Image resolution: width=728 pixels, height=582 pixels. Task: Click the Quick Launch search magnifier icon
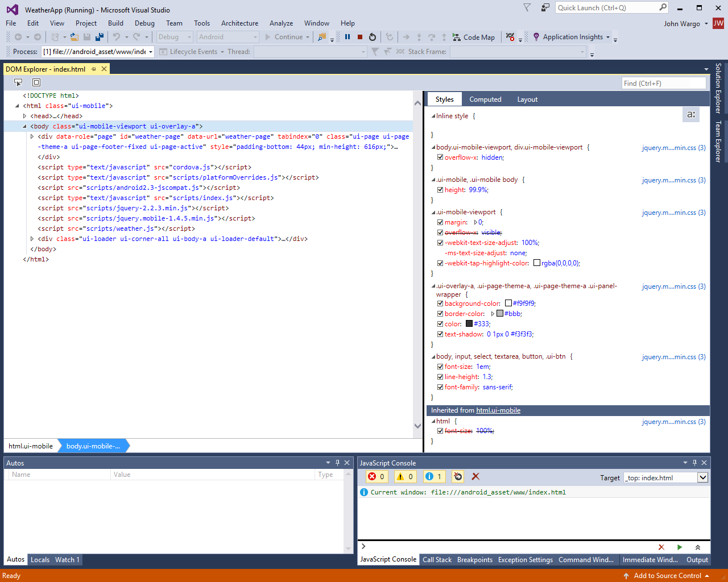click(x=663, y=7)
